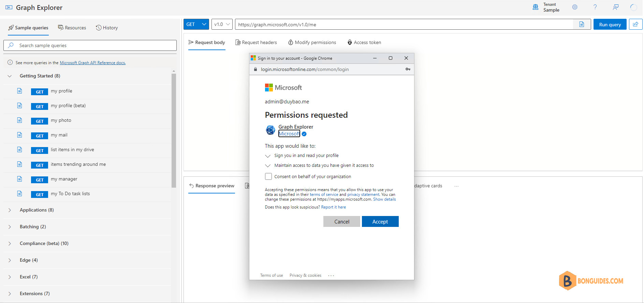The image size is (644, 303).
Task: Click the Report it here link
Action: coord(333,207)
